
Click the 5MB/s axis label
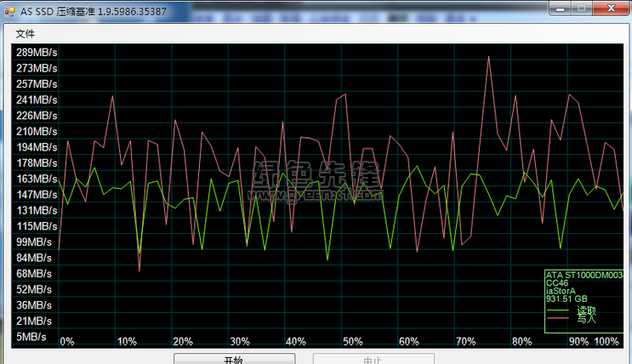31,337
